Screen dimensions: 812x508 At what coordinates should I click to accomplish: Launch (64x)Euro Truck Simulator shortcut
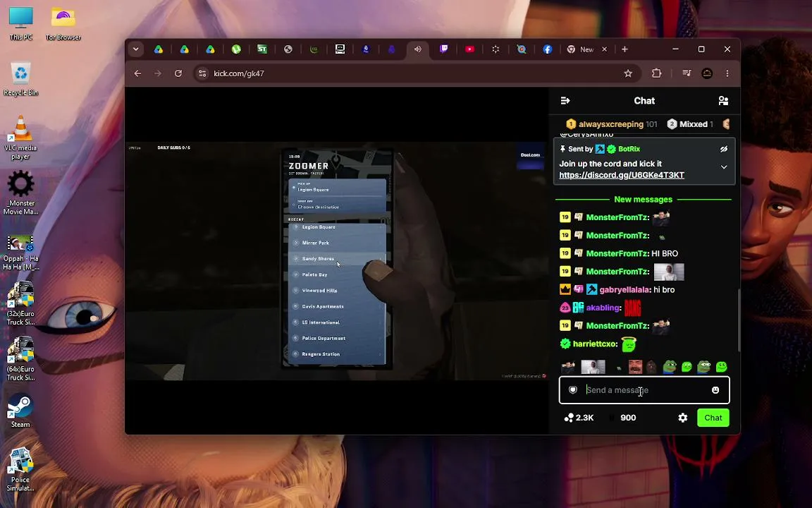pyautogui.click(x=20, y=359)
